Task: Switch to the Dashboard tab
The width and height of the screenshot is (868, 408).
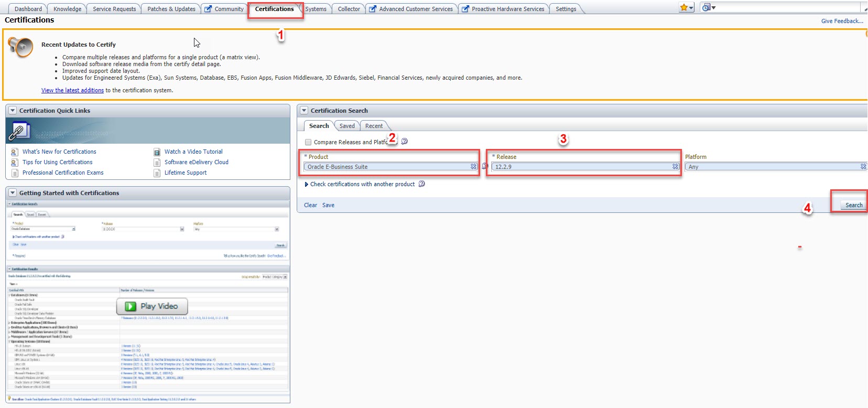Action: click(x=28, y=9)
